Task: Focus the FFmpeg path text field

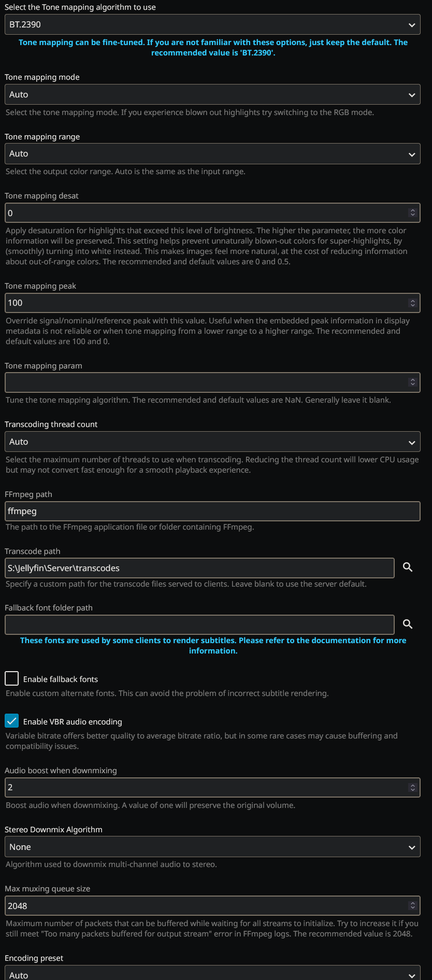Action: pyautogui.click(x=212, y=512)
